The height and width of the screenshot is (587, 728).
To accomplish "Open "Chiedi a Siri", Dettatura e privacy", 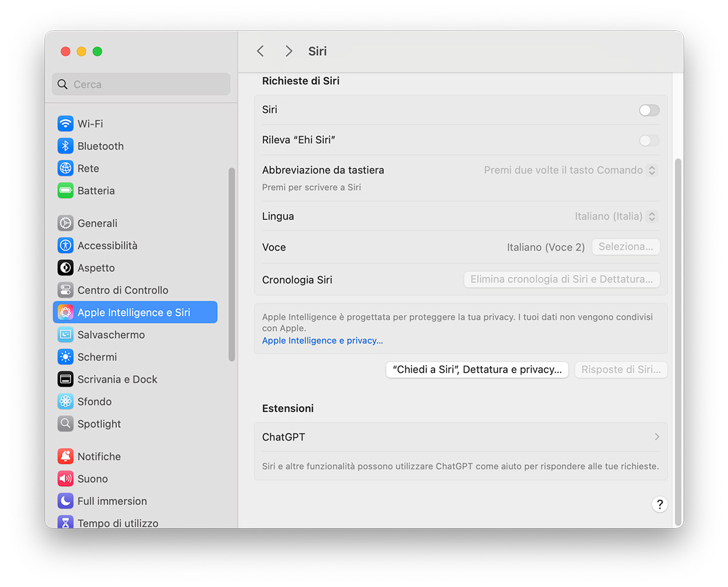I will [x=477, y=370].
